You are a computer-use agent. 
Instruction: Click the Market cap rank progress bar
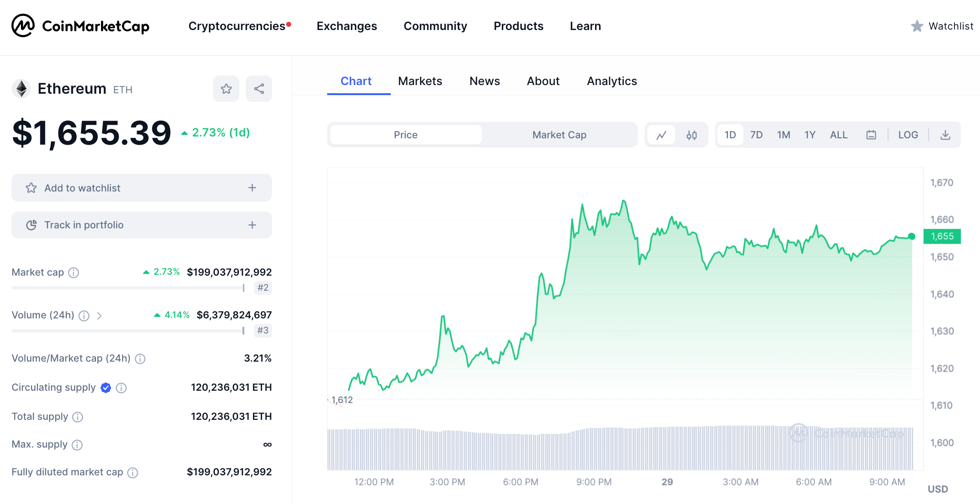click(x=128, y=288)
